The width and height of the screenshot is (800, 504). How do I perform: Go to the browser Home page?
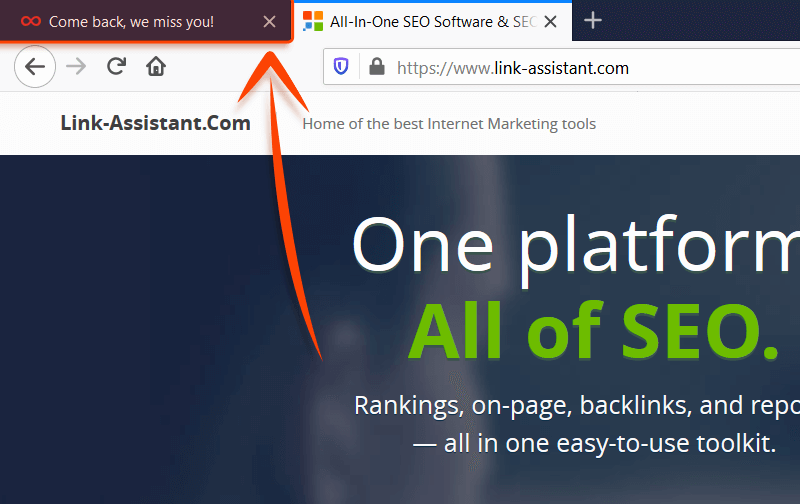click(155, 67)
